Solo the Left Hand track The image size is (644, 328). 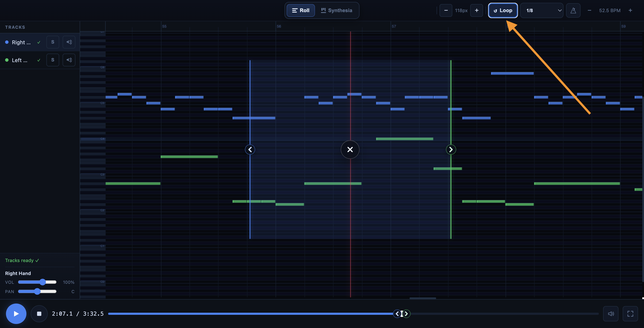pyautogui.click(x=53, y=60)
